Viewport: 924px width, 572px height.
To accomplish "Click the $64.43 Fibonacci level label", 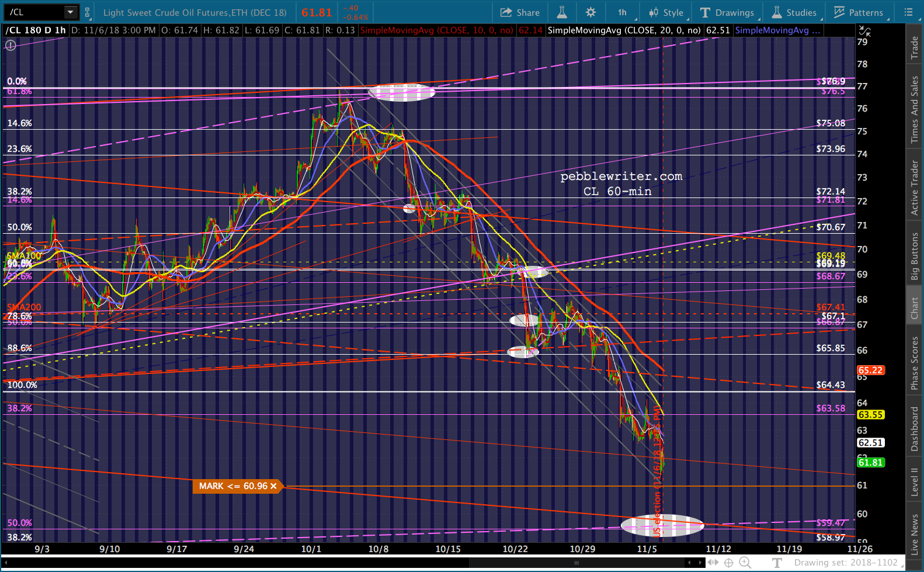I will (x=831, y=385).
